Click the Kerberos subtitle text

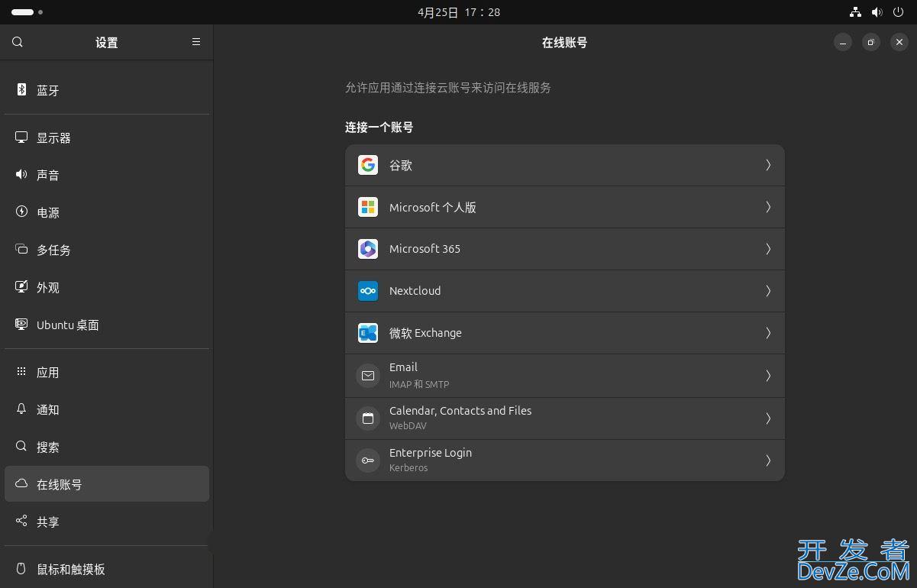coord(408,468)
